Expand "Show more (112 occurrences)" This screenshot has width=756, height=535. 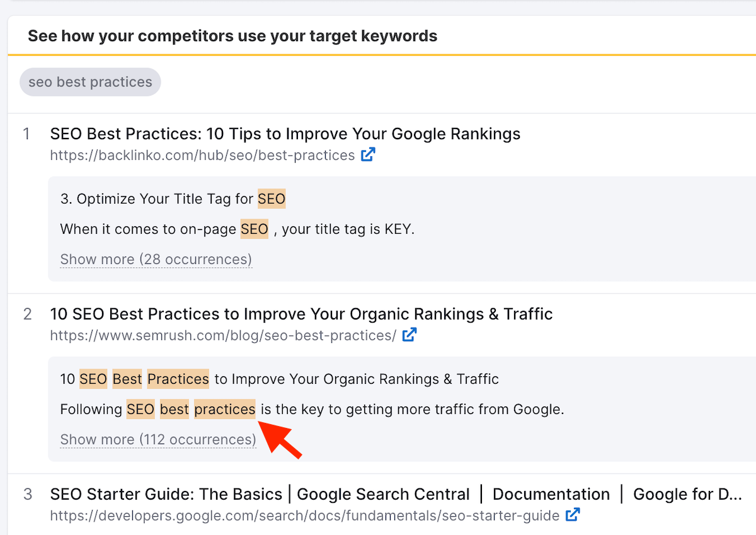point(158,440)
